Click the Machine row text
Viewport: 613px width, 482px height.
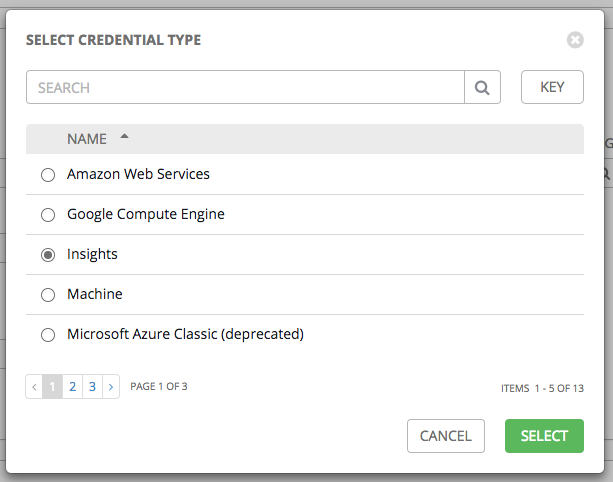[95, 294]
